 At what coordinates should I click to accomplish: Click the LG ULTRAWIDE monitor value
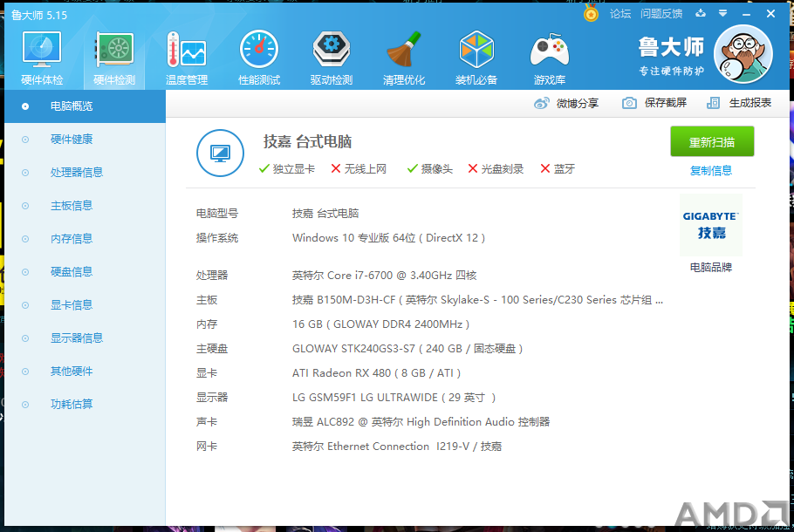(394, 398)
